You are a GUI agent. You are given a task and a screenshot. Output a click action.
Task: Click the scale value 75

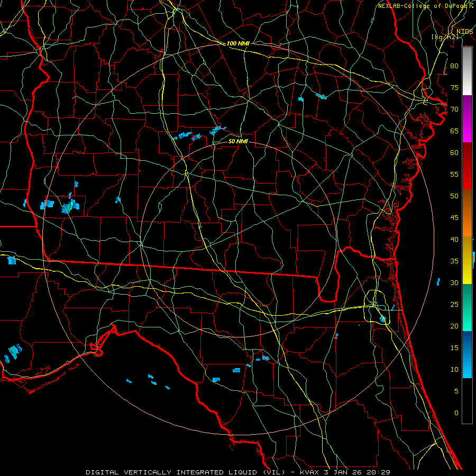[454, 87]
